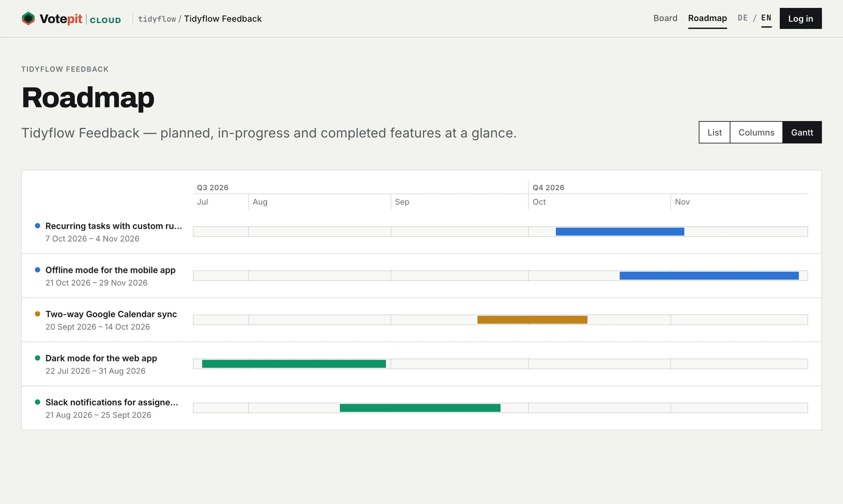
Task: Click the CLOUD label beside Votepit
Action: 106,20
